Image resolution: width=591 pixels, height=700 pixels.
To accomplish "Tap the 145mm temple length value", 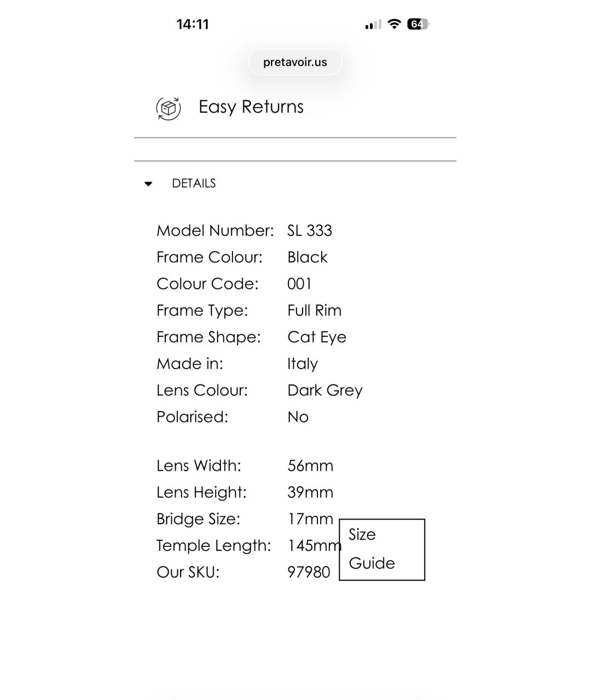I will click(313, 546).
